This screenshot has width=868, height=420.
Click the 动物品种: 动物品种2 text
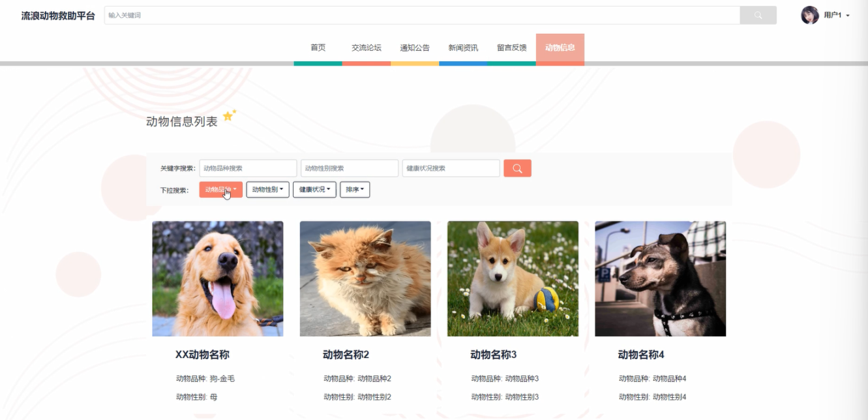click(x=357, y=378)
